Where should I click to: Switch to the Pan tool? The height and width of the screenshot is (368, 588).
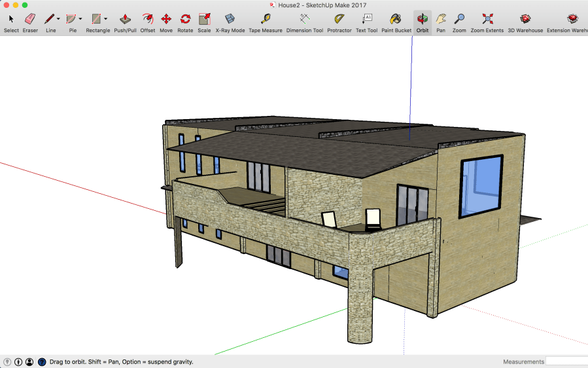(441, 20)
